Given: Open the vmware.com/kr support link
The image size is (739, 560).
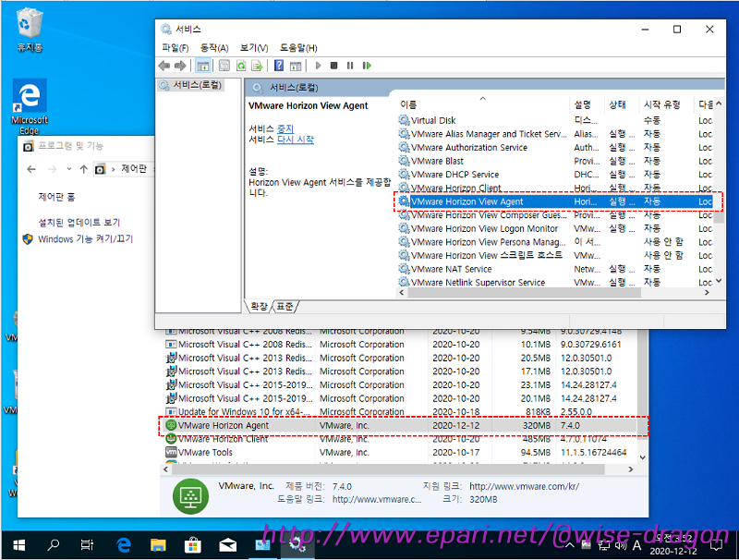Looking at the screenshot, I should coord(524,486).
